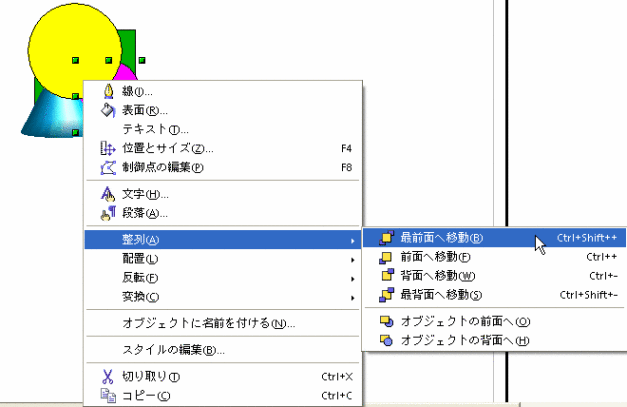The image size is (627, 407).
Task: Click the scissors icon for 切り取り
Action: (108, 376)
